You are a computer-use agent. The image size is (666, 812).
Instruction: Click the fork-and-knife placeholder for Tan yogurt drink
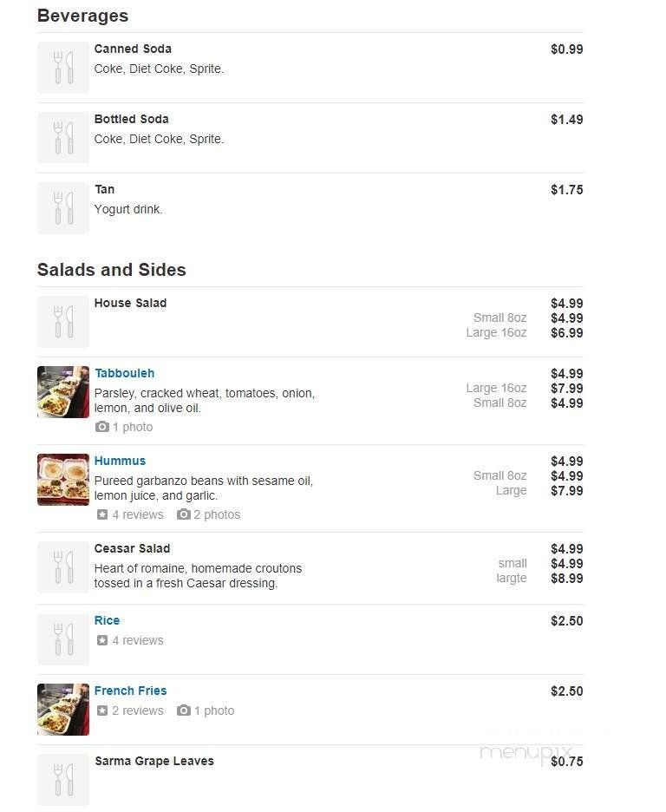tap(62, 207)
